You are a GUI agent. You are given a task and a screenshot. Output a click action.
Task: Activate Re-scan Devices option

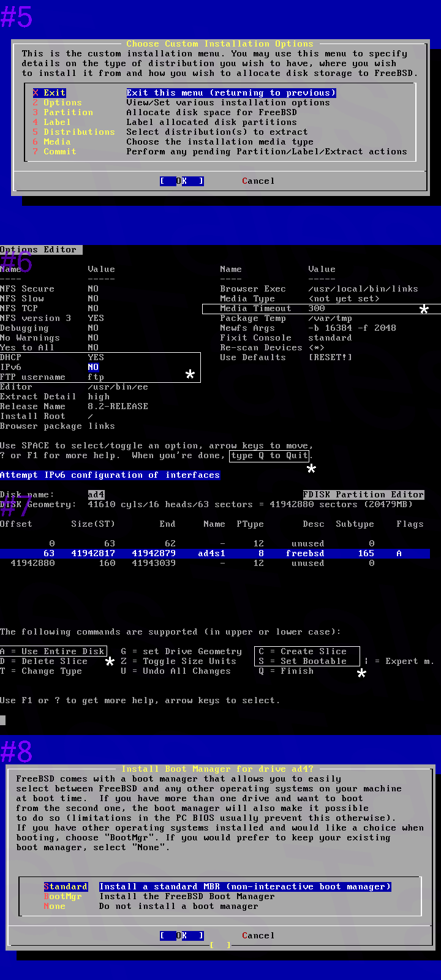coord(316,348)
